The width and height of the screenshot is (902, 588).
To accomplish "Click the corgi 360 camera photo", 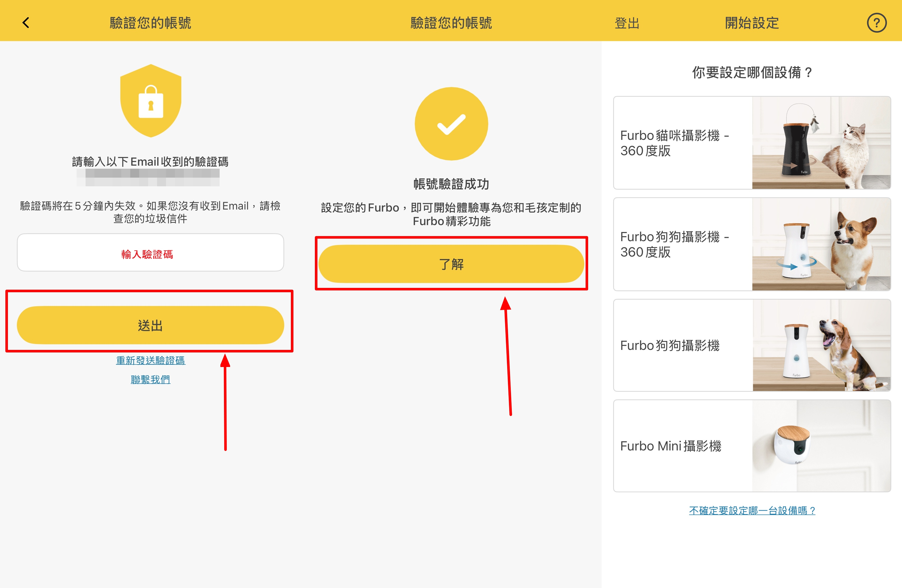I will (x=821, y=244).
